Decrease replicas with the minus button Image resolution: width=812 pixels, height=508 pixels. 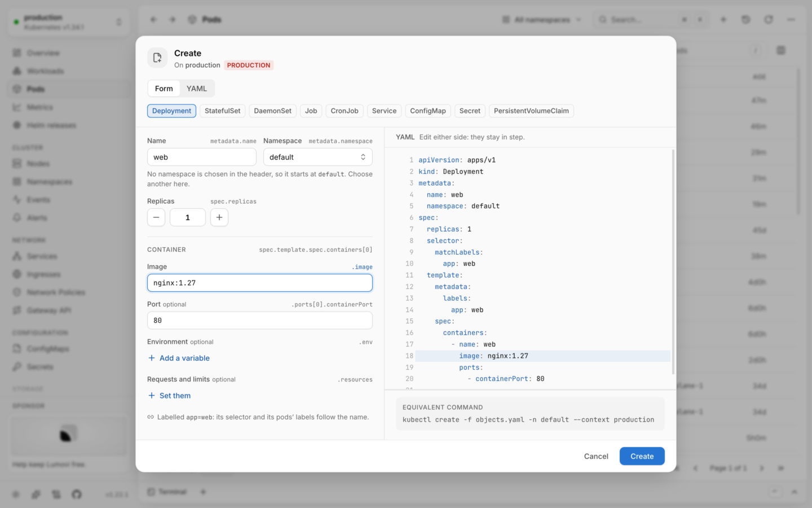(156, 218)
